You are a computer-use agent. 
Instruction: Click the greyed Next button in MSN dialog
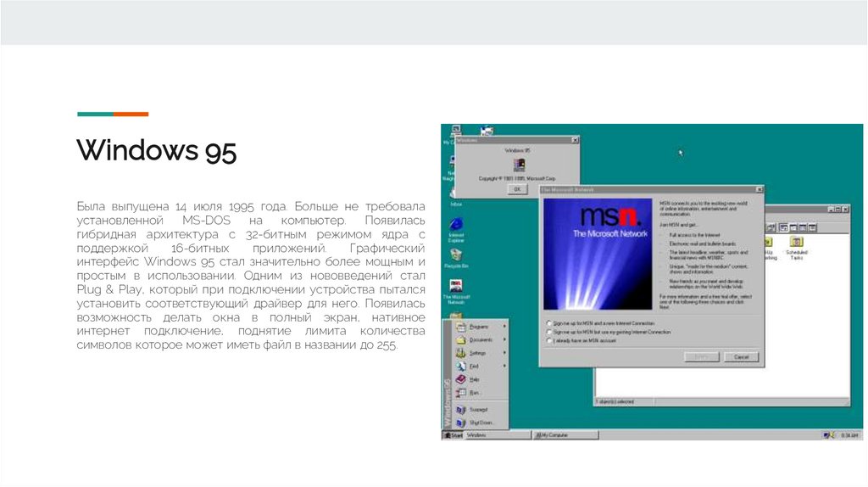[702, 357]
